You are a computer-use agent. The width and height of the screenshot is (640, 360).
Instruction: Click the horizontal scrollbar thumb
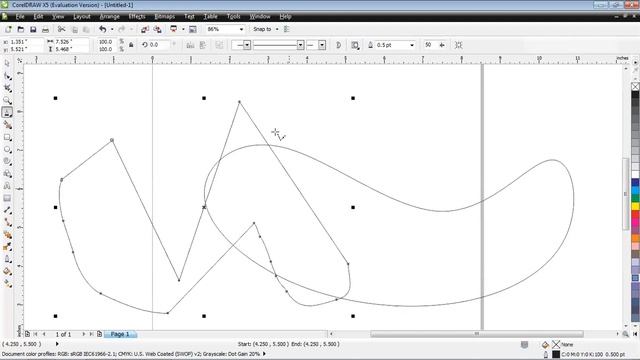pos(476,334)
